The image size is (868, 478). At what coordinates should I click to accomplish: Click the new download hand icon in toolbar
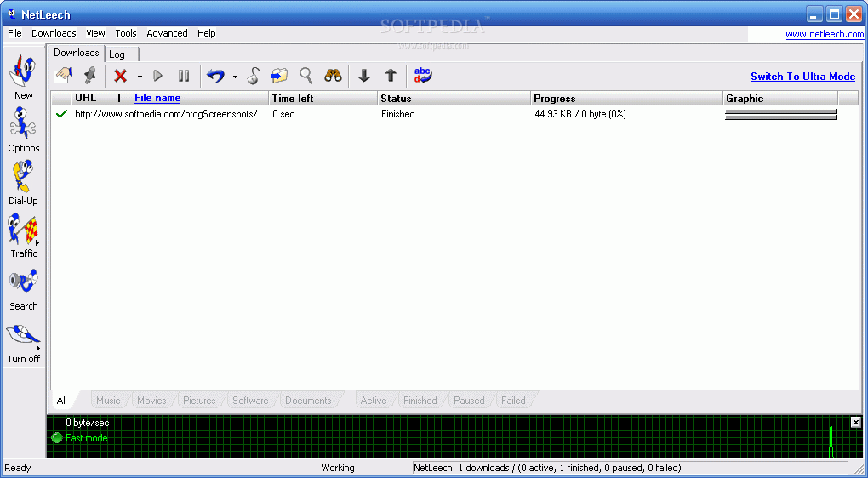pos(63,75)
